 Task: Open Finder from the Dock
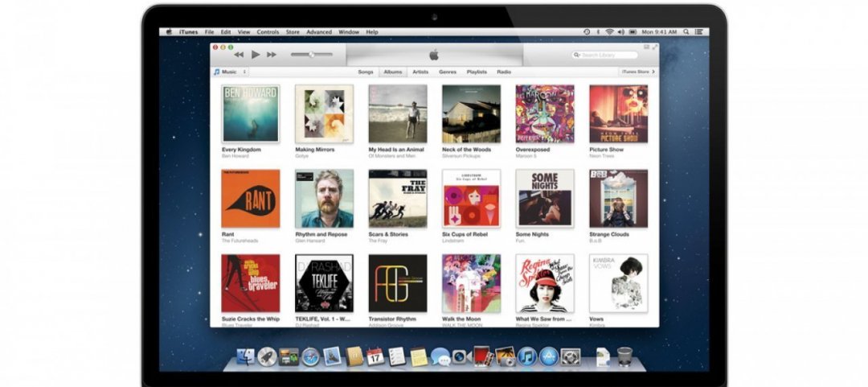click(245, 356)
